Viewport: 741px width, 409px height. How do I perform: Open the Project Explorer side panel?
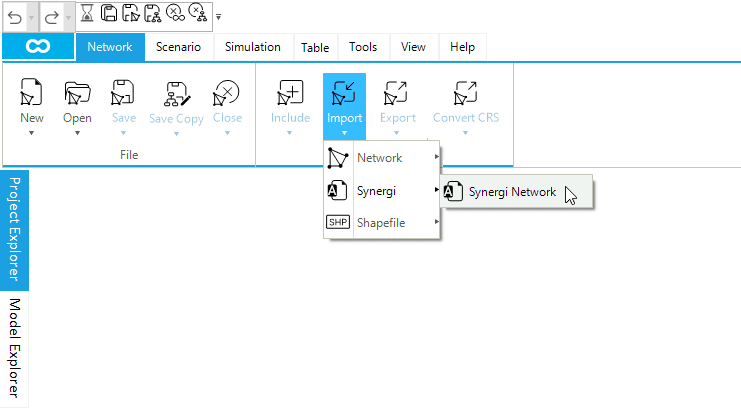coord(15,230)
